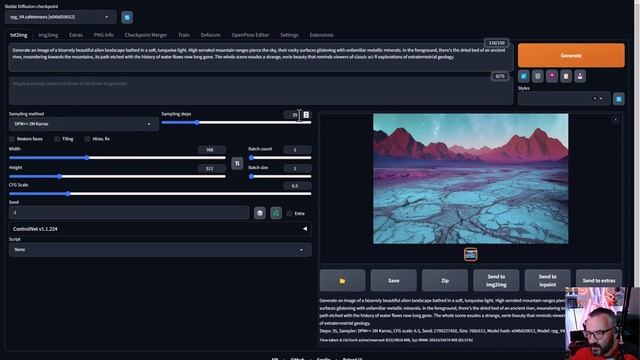Image resolution: width=640 pixels, height=360 pixels.
Task: Click the CFG Scale value field
Action: point(297,186)
